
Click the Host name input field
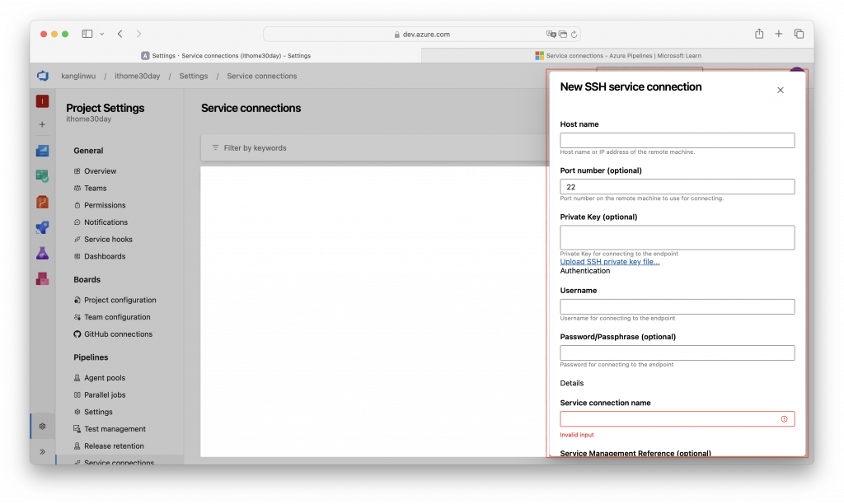tap(678, 140)
